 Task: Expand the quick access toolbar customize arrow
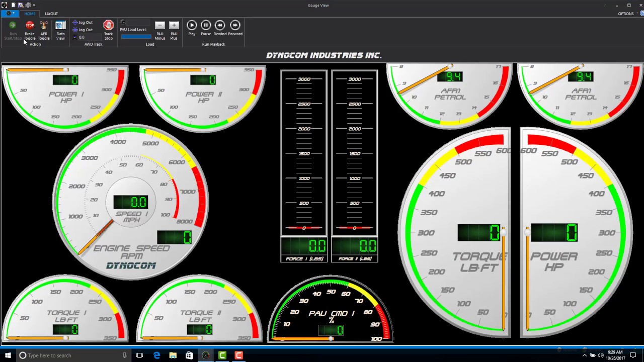(34, 5)
